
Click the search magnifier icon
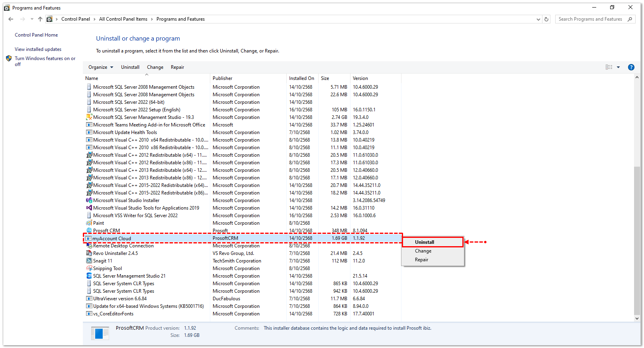[630, 19]
